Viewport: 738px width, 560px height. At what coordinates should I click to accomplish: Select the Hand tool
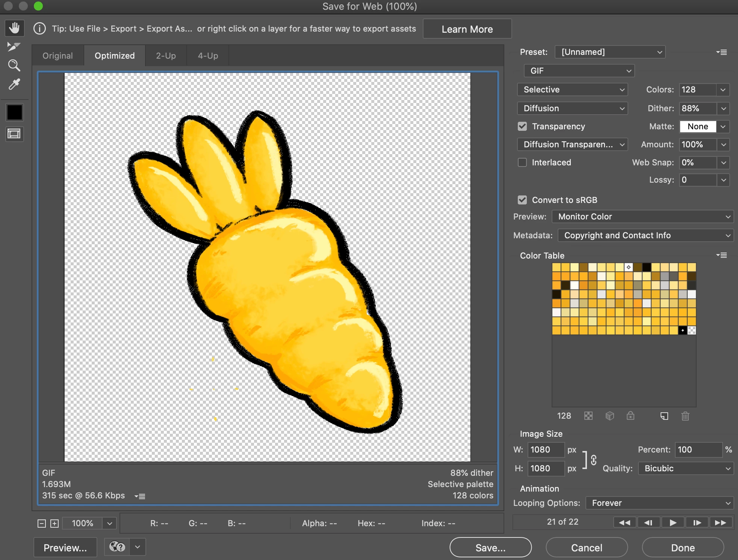point(14,28)
